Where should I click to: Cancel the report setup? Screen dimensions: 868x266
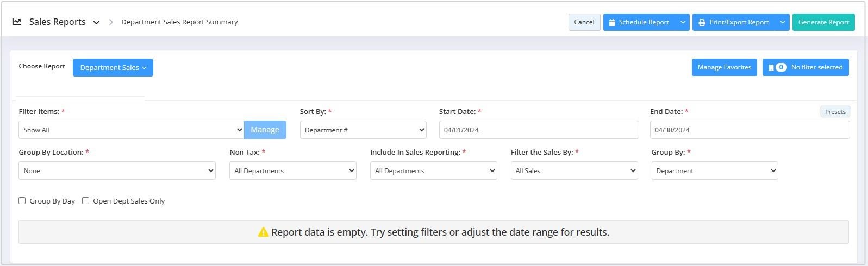pyautogui.click(x=584, y=22)
